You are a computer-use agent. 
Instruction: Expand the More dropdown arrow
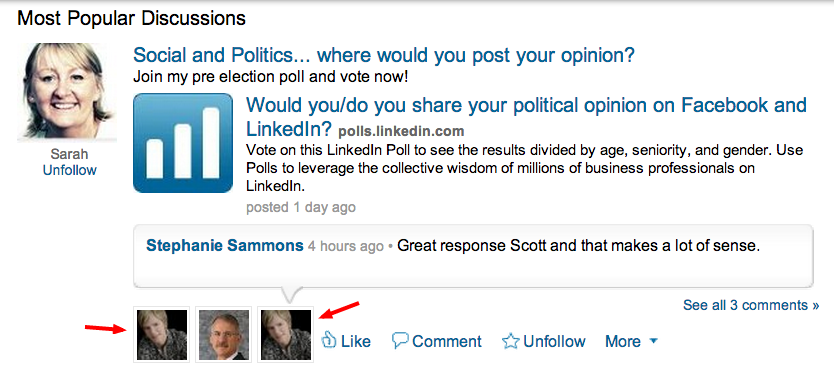(x=654, y=341)
